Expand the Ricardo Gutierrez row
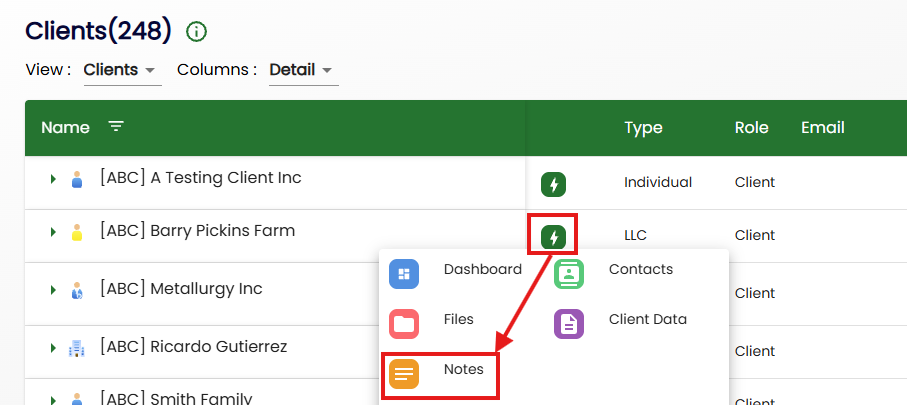Viewport: 907px width, 405px height. click(x=52, y=348)
